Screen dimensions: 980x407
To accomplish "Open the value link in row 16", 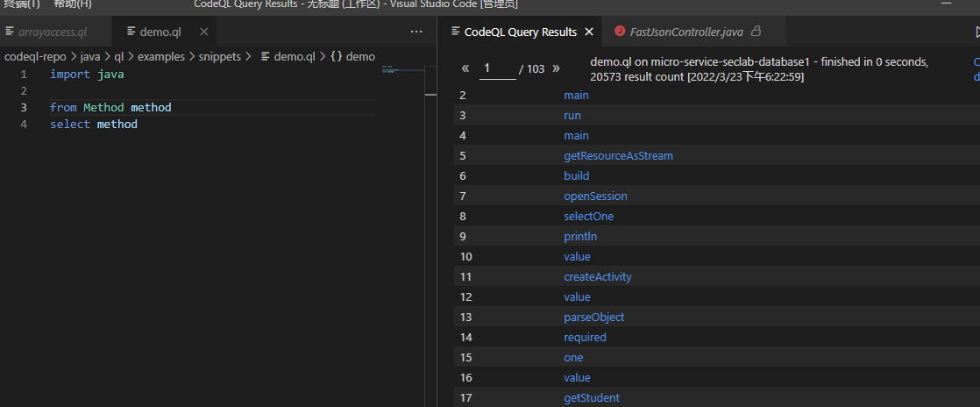I will point(577,378).
